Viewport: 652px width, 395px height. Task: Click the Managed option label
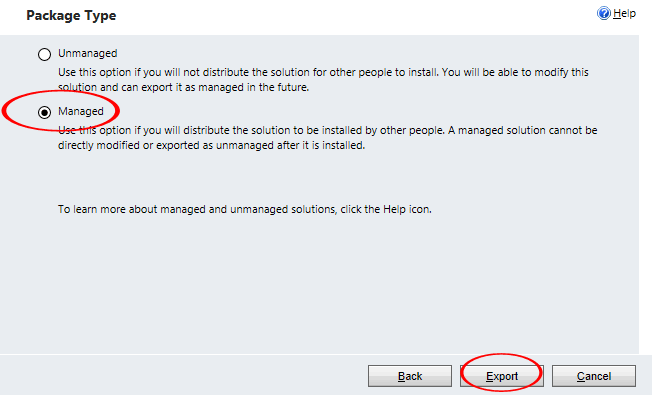click(x=81, y=111)
